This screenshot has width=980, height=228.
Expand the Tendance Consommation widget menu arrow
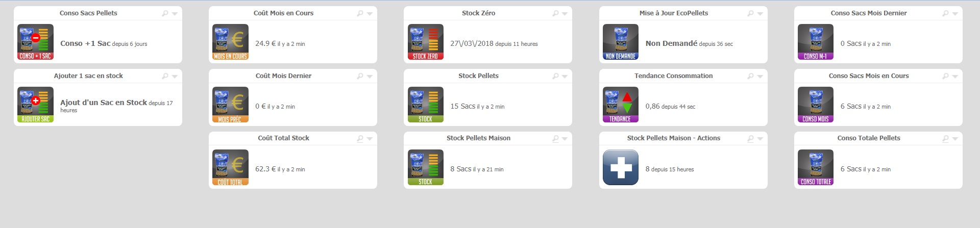pos(760,77)
